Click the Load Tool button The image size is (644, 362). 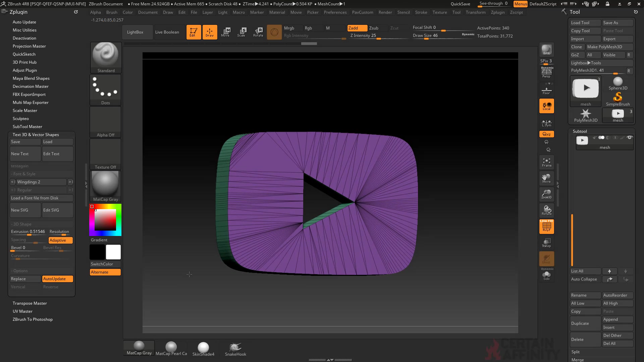[x=586, y=23]
